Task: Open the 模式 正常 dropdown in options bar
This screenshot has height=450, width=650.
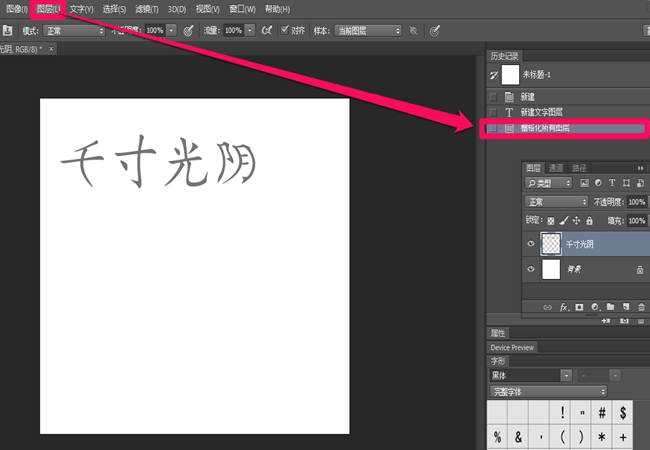Action: (74, 31)
